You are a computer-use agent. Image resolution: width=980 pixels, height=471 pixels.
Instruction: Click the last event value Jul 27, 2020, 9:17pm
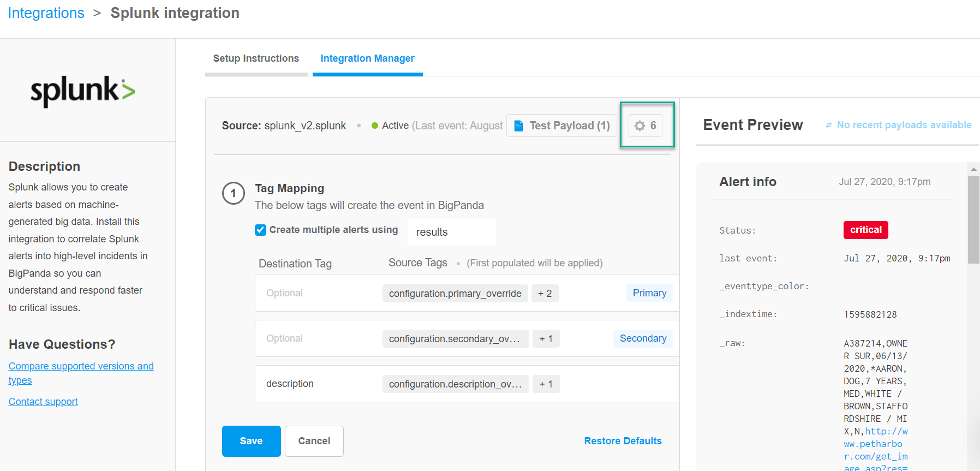[x=897, y=258]
